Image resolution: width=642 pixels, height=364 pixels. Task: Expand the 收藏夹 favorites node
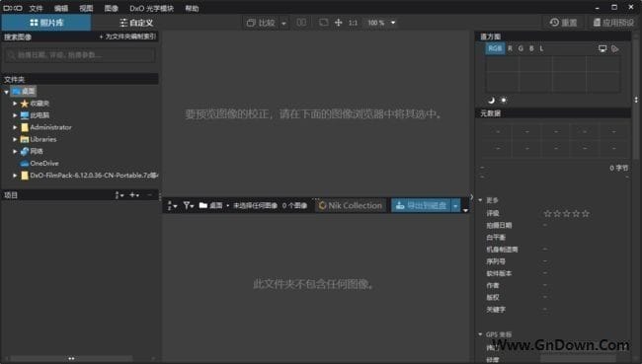point(15,104)
